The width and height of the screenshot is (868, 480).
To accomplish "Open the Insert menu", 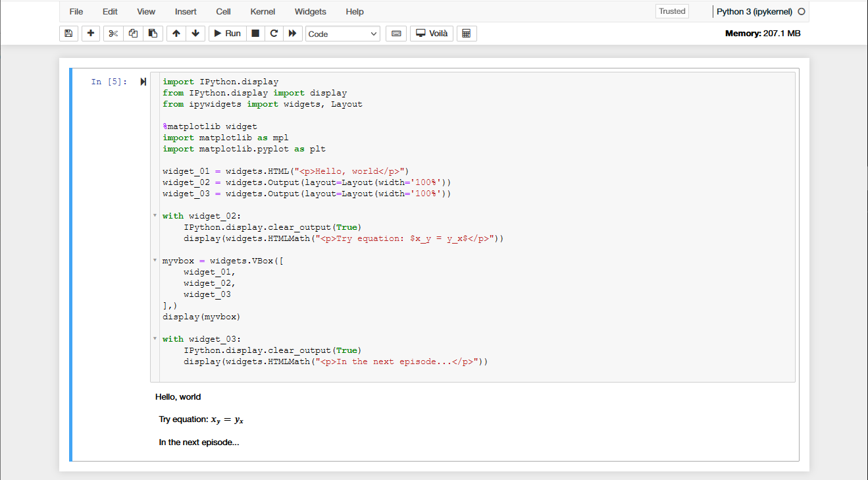I will point(186,12).
